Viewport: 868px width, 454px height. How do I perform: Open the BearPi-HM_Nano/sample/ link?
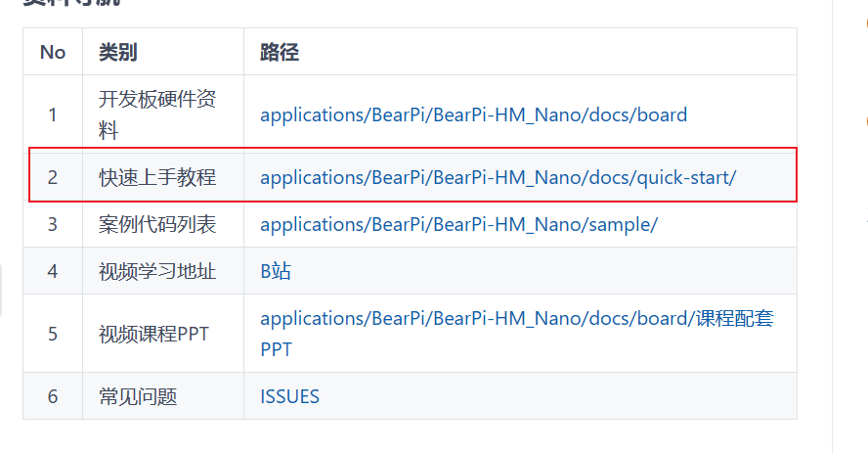458,224
